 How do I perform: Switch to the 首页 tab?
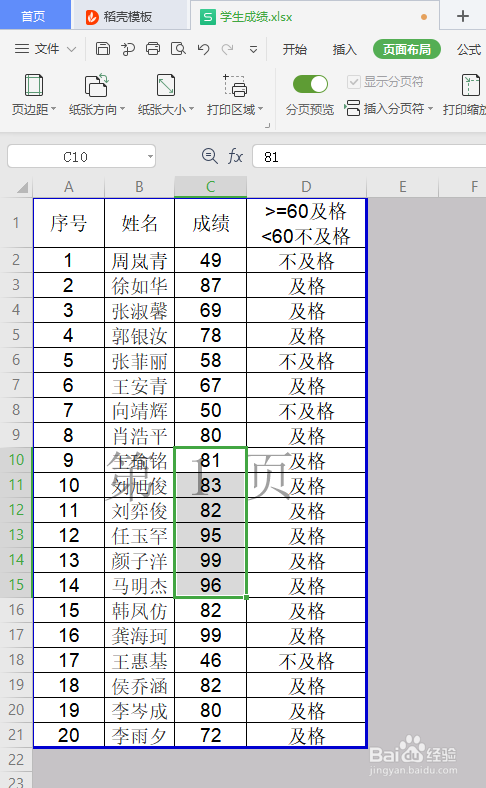[33, 16]
